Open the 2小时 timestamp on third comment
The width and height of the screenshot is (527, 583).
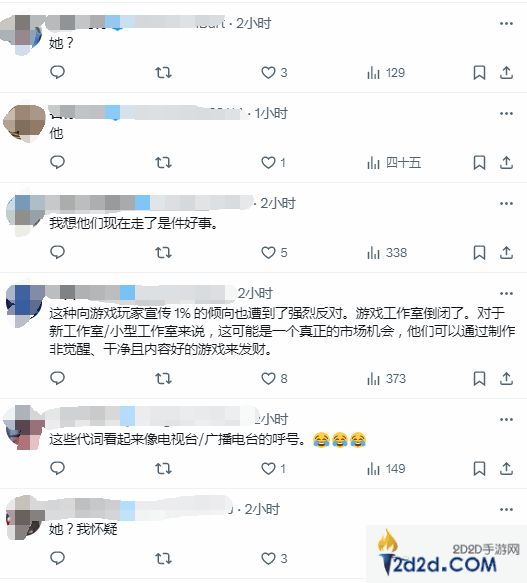(x=277, y=203)
